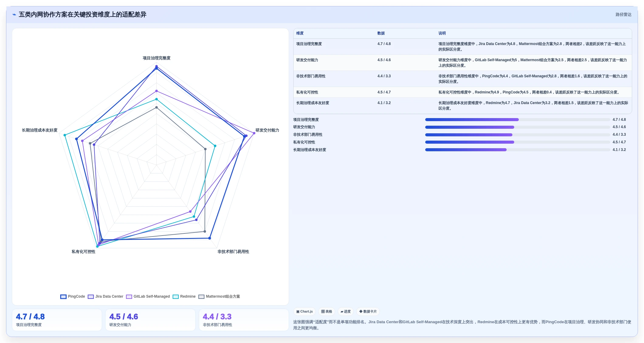Click the GitLab Self-Managed legend label

pos(152,296)
